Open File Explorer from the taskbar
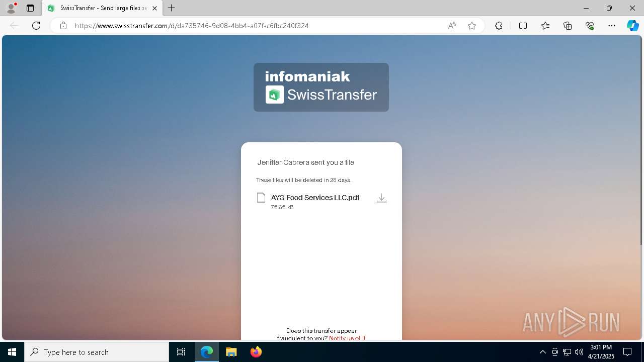 tap(231, 352)
